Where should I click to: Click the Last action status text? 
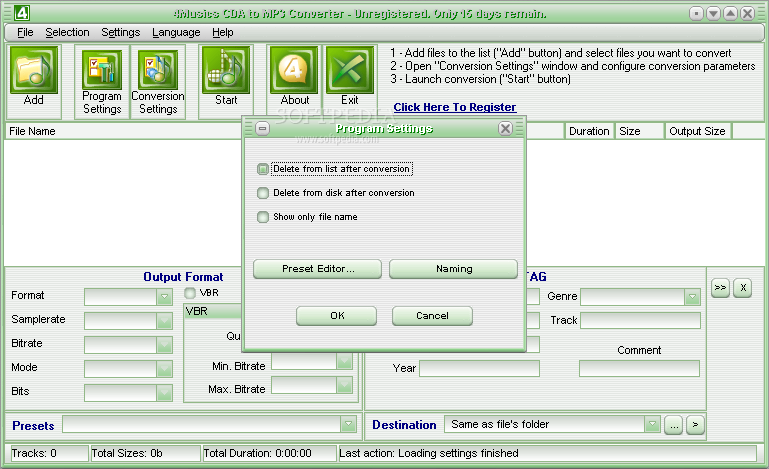tap(547, 453)
